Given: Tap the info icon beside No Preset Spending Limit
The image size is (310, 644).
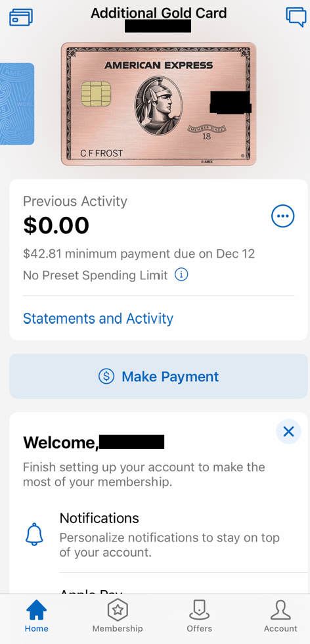Looking at the screenshot, I should pyautogui.click(x=181, y=275).
